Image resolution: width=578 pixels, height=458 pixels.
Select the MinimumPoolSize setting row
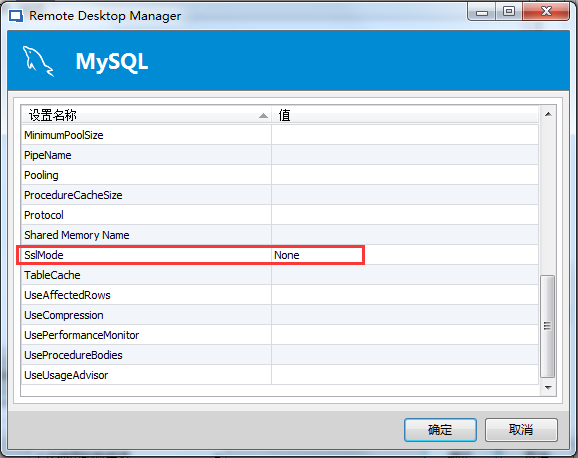[280, 135]
